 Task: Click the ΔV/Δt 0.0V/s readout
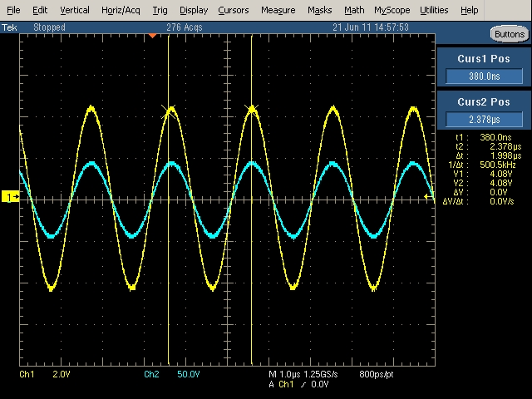[479, 201]
